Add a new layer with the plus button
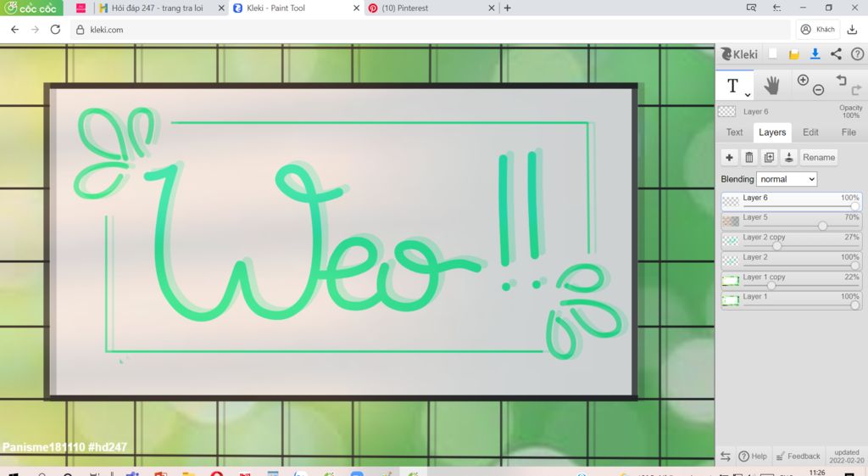This screenshot has height=476, width=868. pyautogui.click(x=729, y=157)
